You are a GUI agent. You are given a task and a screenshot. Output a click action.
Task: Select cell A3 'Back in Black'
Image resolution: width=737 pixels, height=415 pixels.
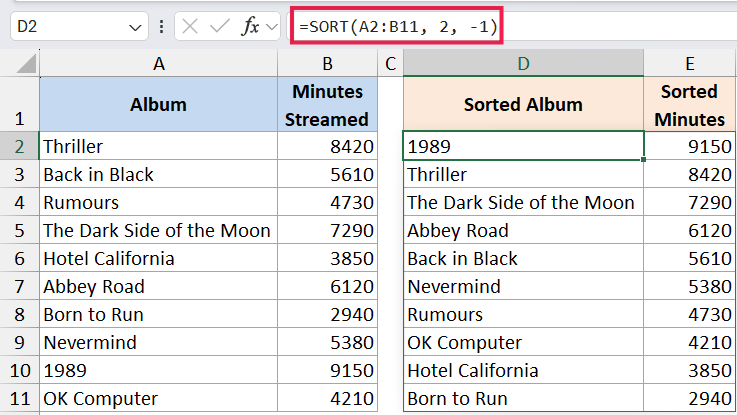click(x=159, y=174)
